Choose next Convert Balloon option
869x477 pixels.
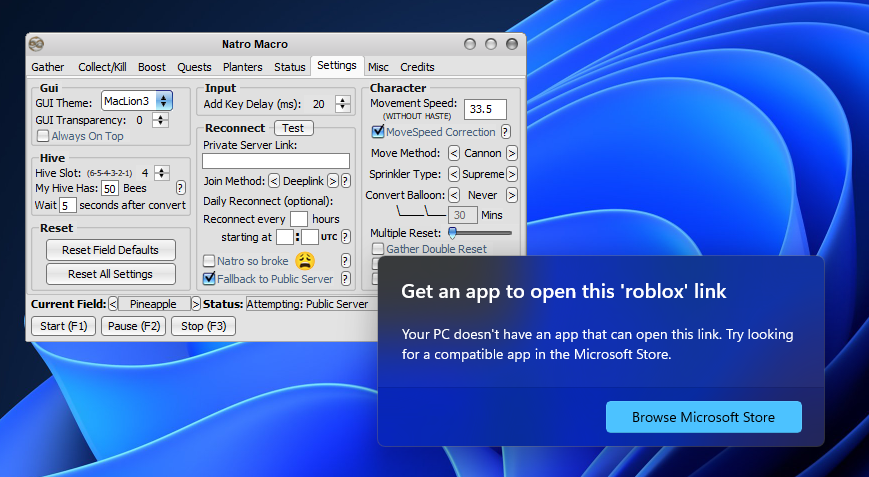pos(512,195)
